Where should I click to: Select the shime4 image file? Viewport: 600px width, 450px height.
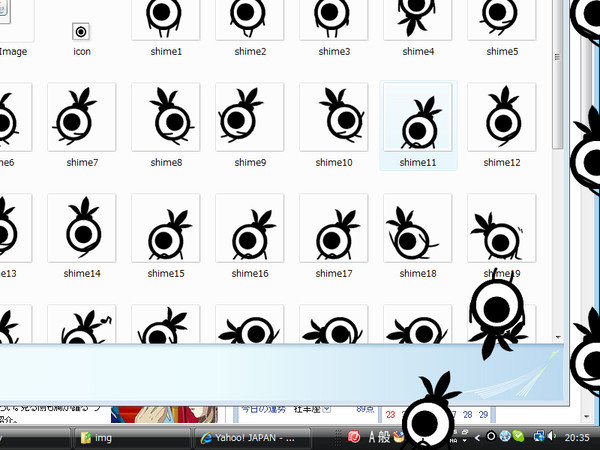(417, 19)
